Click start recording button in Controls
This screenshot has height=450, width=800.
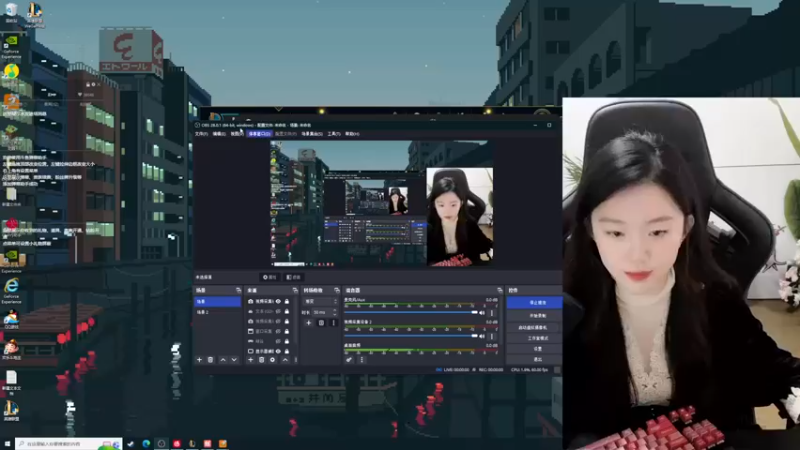[535, 315]
